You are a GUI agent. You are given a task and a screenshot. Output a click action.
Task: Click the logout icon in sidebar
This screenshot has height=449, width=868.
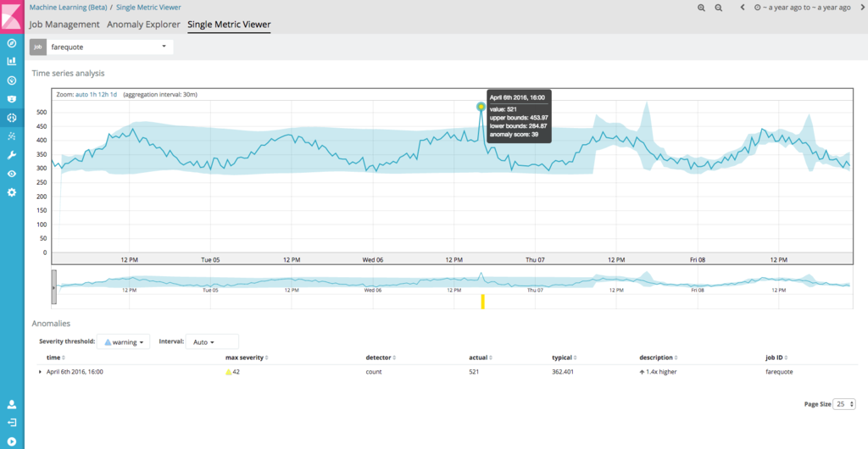tap(12, 423)
